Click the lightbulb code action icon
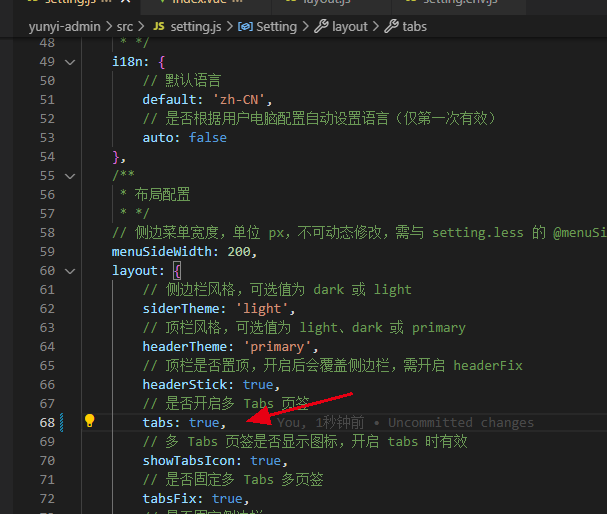The width and height of the screenshot is (607, 514). [89, 422]
